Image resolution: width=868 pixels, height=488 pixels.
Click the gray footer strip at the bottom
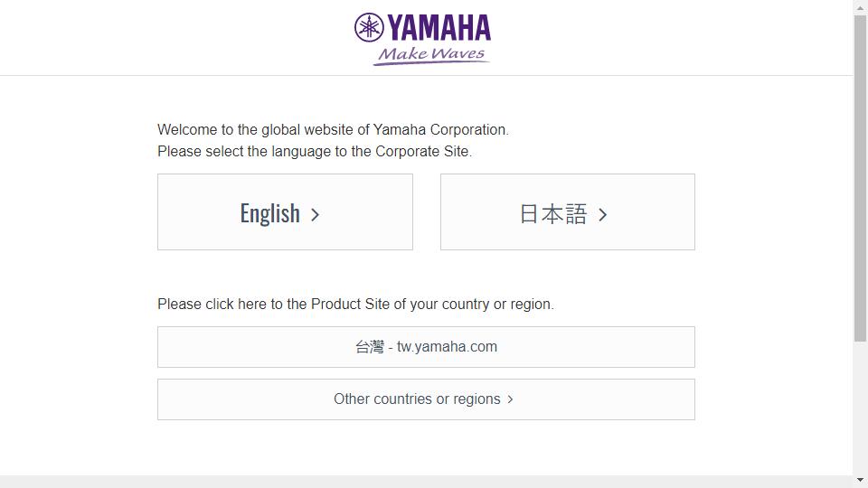point(425,482)
